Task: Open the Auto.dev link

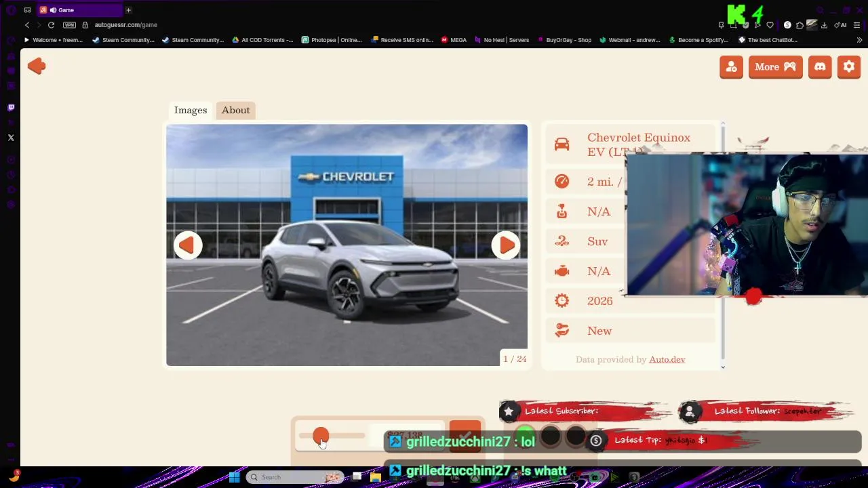Action: pos(667,359)
